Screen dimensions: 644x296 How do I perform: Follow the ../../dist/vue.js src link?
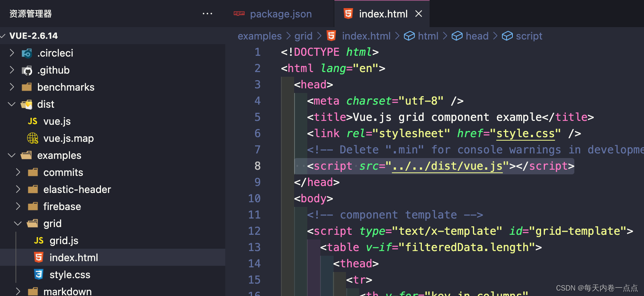pos(447,166)
